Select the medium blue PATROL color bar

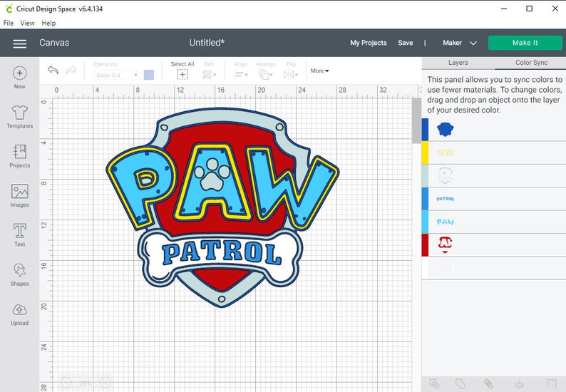pos(426,199)
